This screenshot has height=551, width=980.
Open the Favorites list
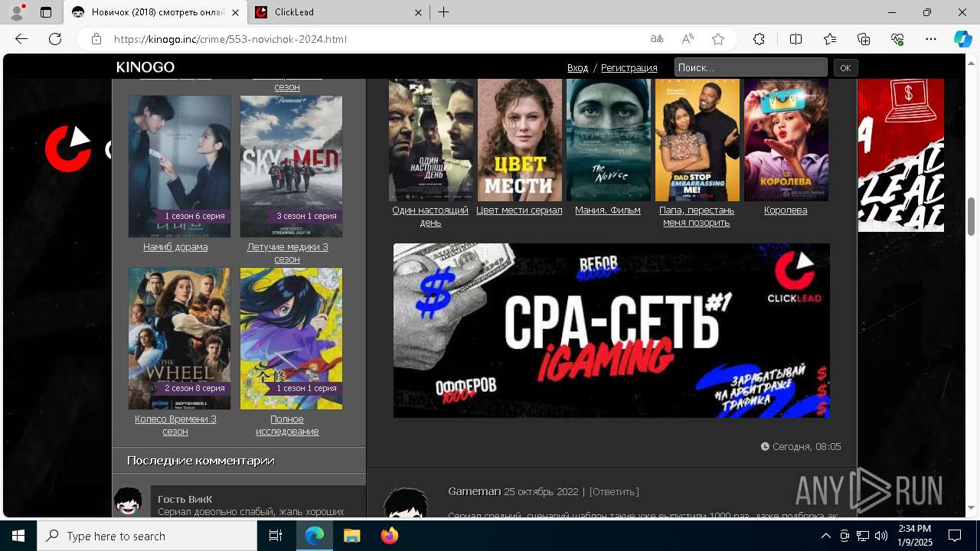(x=830, y=39)
